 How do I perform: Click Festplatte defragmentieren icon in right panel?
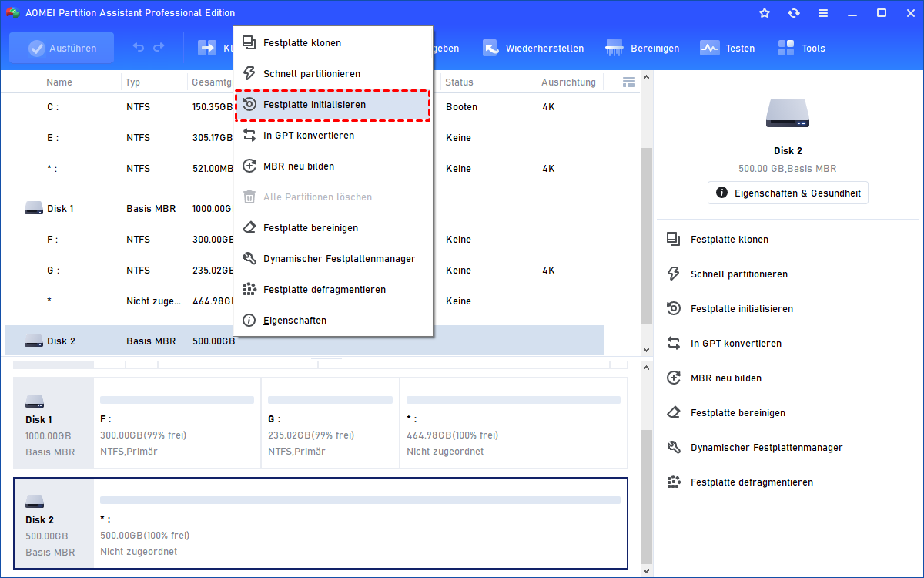tap(674, 482)
